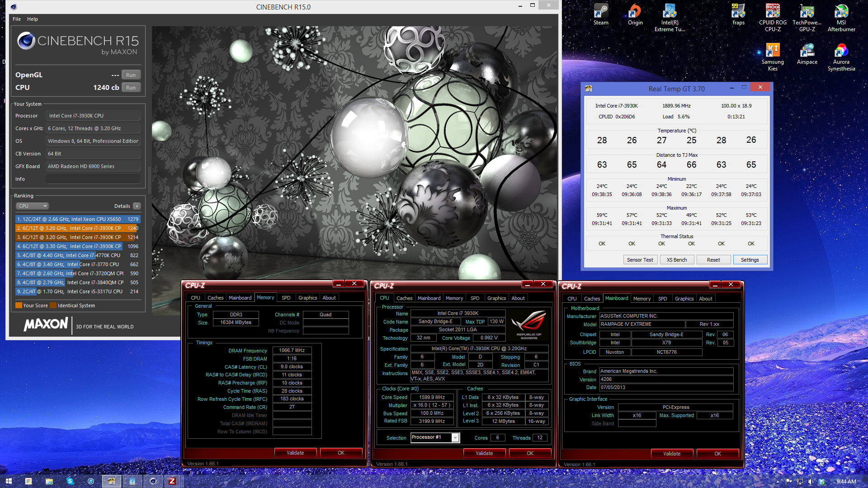Open TechPowerUp GPU-Z desktop icon
This screenshot has width=868, height=488.
click(807, 18)
